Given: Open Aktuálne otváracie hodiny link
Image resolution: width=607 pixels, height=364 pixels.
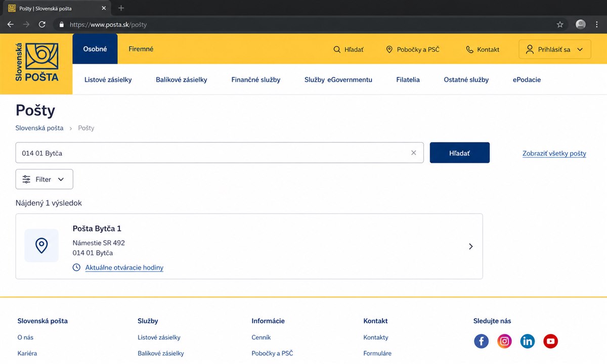Looking at the screenshot, I should click(x=124, y=267).
